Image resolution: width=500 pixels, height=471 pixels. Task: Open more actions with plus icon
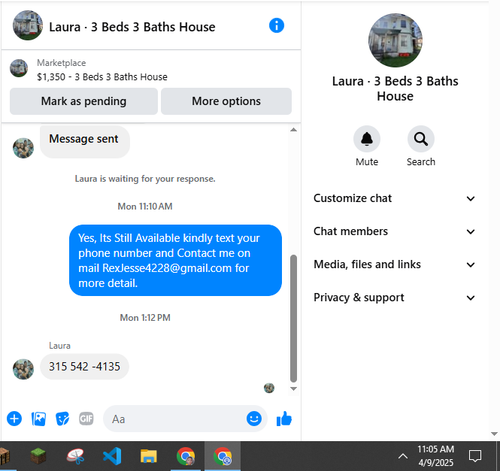click(14, 419)
